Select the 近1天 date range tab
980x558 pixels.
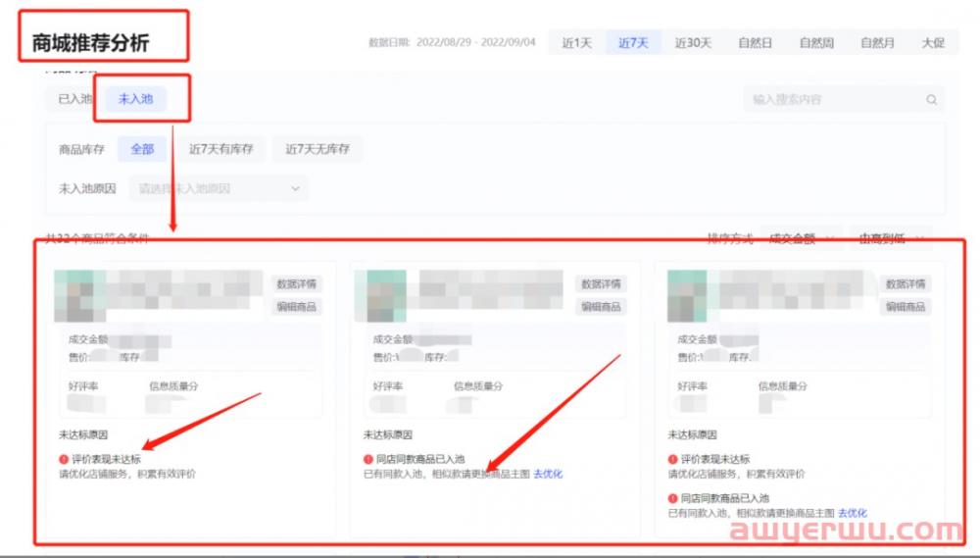point(576,43)
